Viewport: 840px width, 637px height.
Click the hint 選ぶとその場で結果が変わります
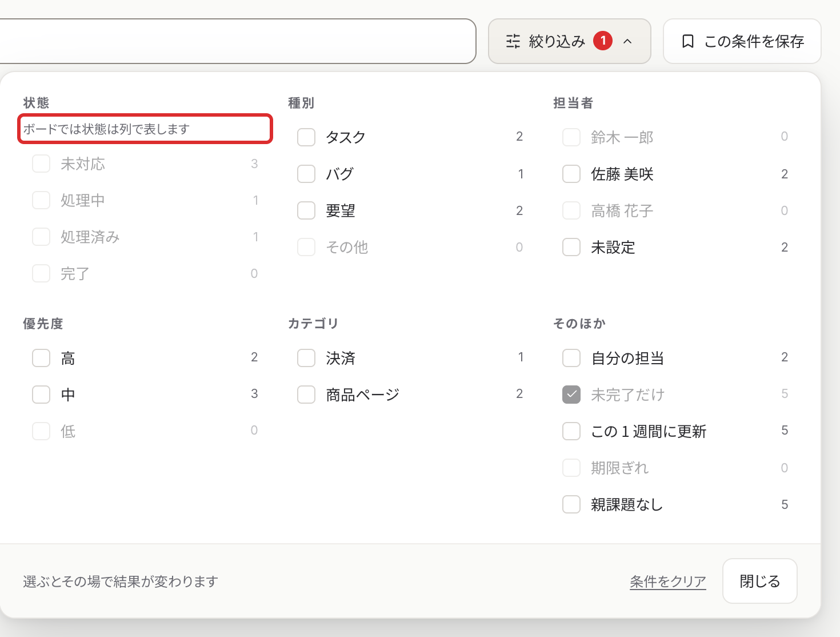(121, 582)
